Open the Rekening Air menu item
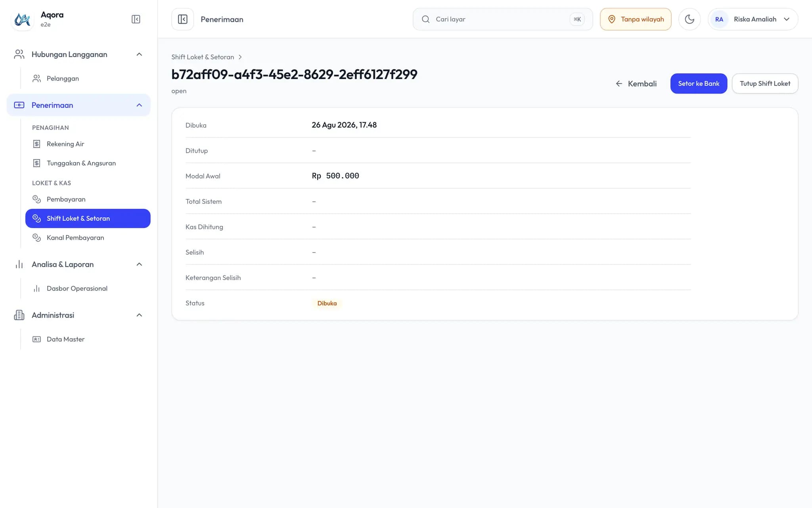 88,144
